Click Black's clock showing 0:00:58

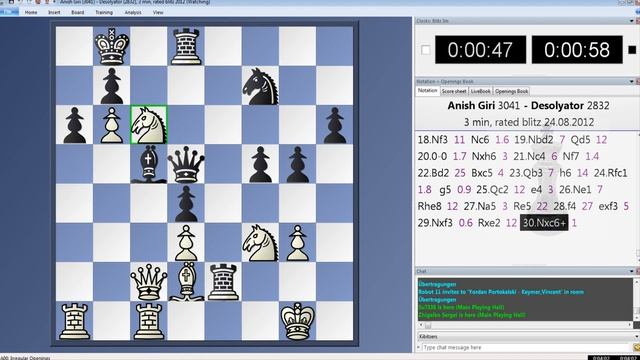577,50
